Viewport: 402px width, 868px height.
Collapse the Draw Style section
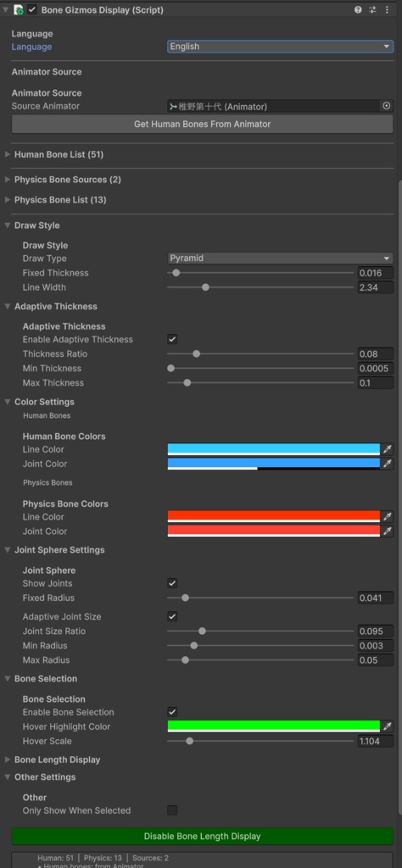point(7,225)
